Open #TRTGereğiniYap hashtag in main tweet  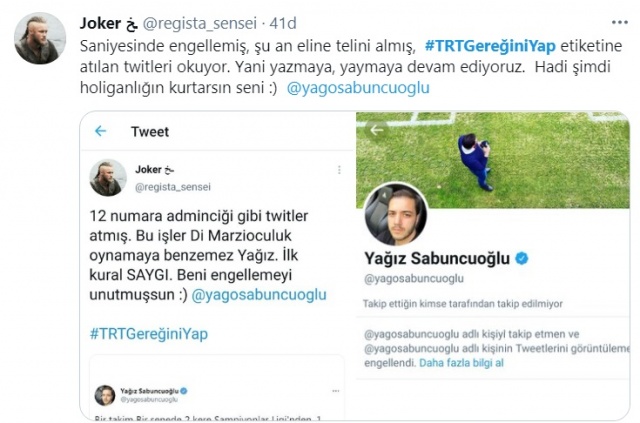pyautogui.click(x=490, y=46)
